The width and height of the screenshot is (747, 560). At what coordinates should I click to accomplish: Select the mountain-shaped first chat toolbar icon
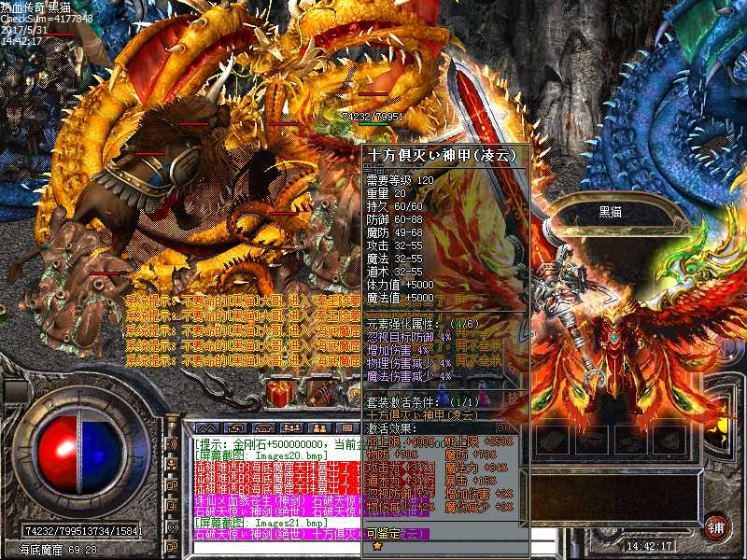coord(207,428)
